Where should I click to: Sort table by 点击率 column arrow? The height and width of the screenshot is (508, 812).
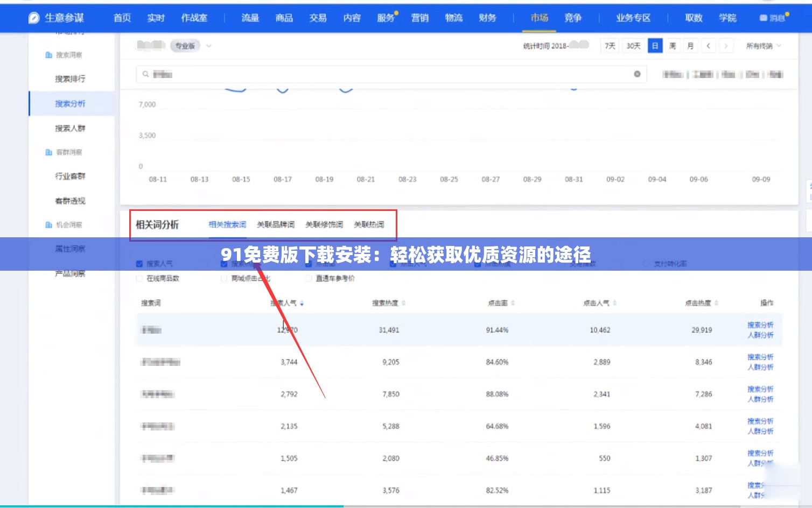click(513, 304)
